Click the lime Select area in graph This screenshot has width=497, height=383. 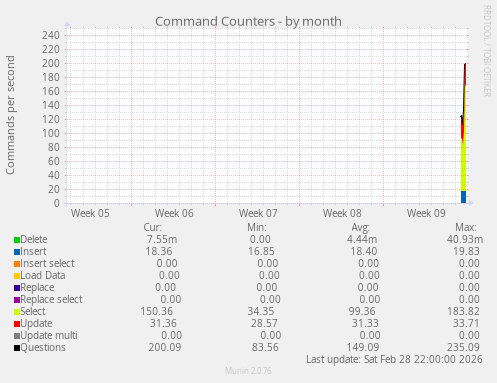point(463,167)
